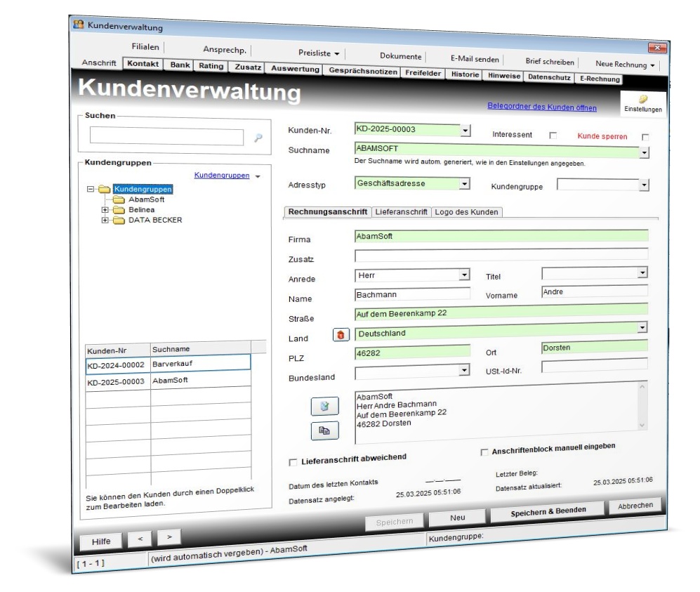Viewport: 700px width, 592px height.
Task: Expand the DATA BECKER tree node
Action: click(105, 220)
